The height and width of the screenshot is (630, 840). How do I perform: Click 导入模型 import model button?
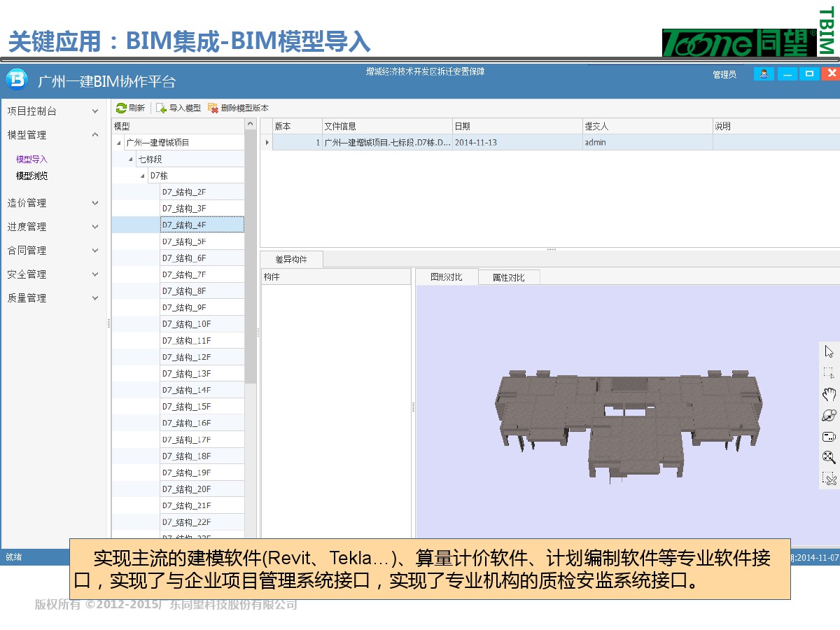(x=178, y=108)
